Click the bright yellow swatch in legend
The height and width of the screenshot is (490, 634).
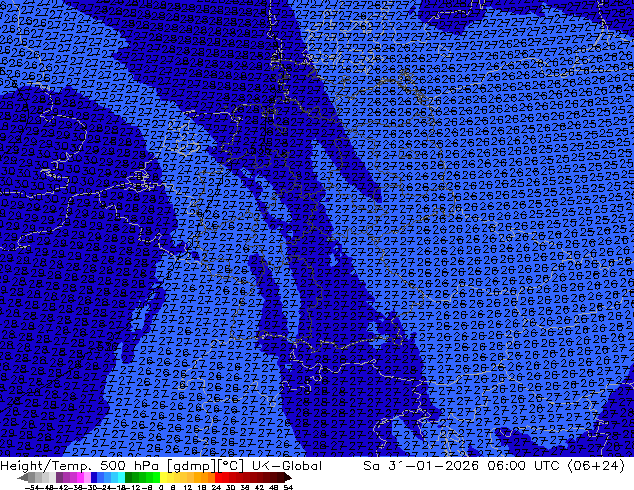(x=163, y=477)
